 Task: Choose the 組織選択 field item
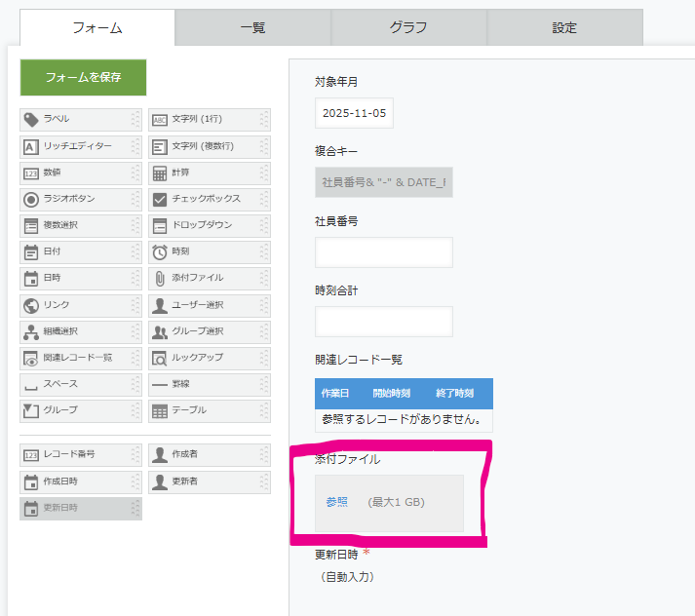pyautogui.click(x=80, y=331)
